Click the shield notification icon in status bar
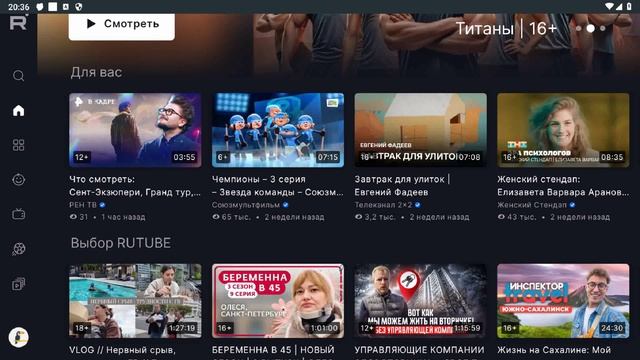Viewport: 640px width, 360px height. 79,7
